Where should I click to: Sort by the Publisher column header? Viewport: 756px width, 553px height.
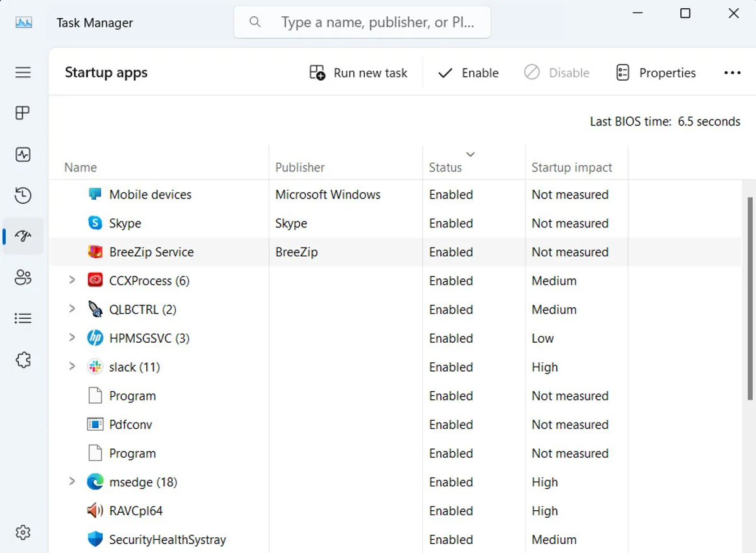tap(300, 168)
